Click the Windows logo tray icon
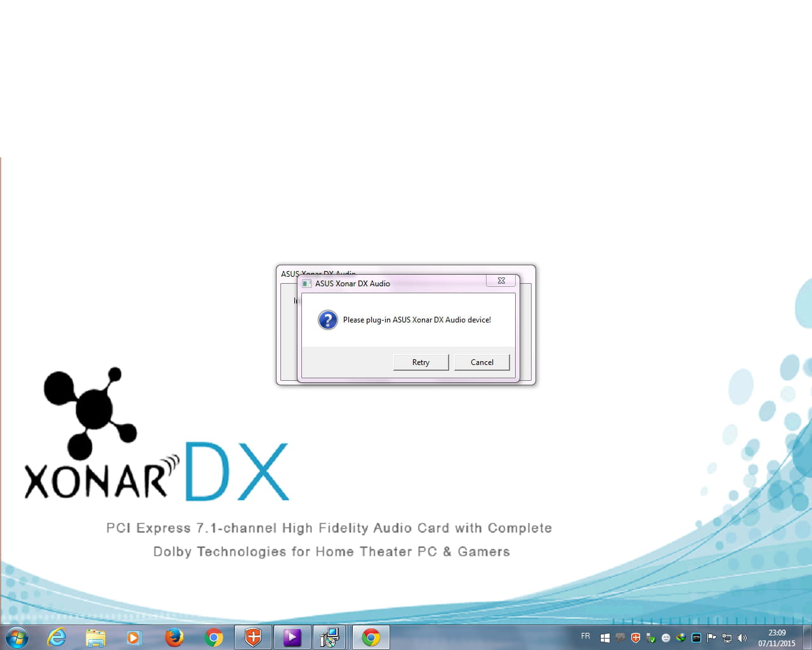812x650 pixels. pyautogui.click(x=605, y=638)
